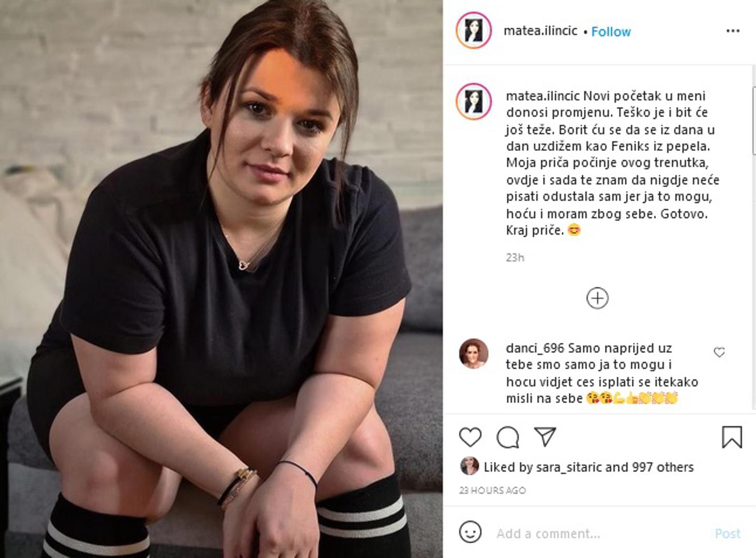This screenshot has height=558, width=756.
Task: Click the sara_sitaric small liker avatar
Action: point(470,466)
